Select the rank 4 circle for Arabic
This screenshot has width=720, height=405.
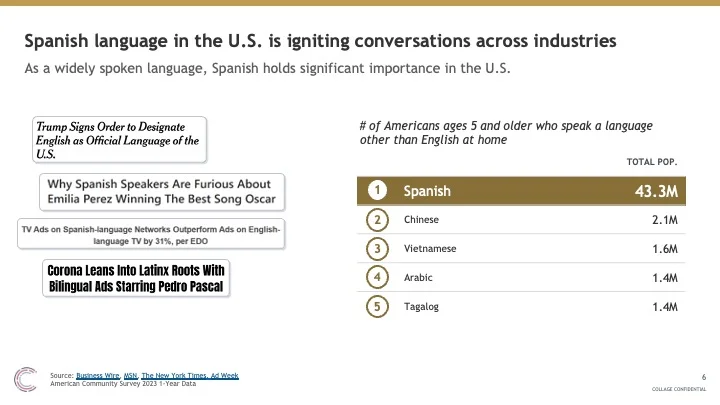point(377,277)
